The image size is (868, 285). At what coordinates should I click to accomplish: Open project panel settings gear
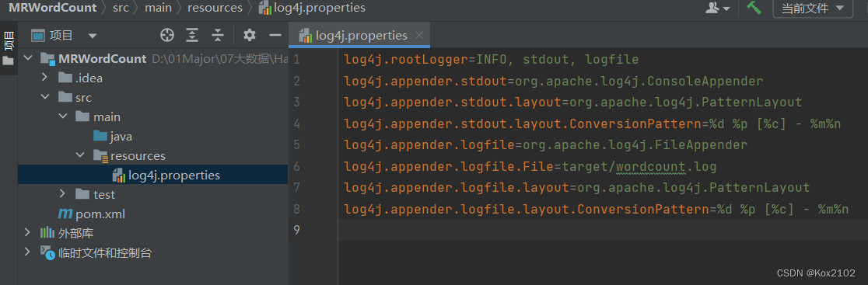250,36
